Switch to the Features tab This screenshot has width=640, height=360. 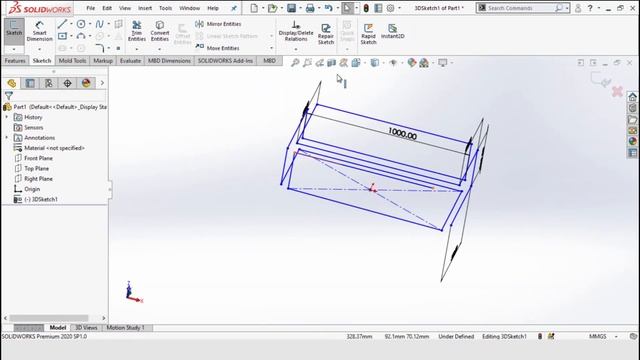[15, 60]
